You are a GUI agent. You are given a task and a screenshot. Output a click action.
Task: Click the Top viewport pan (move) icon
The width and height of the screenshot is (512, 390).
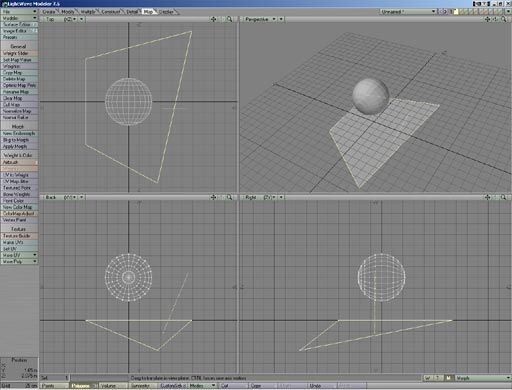point(213,19)
